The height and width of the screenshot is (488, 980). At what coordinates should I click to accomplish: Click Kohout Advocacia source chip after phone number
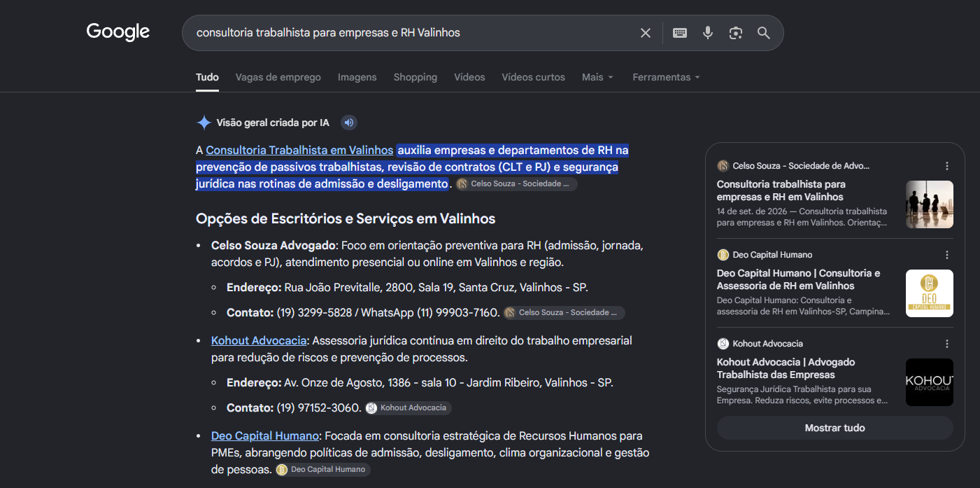pos(409,408)
